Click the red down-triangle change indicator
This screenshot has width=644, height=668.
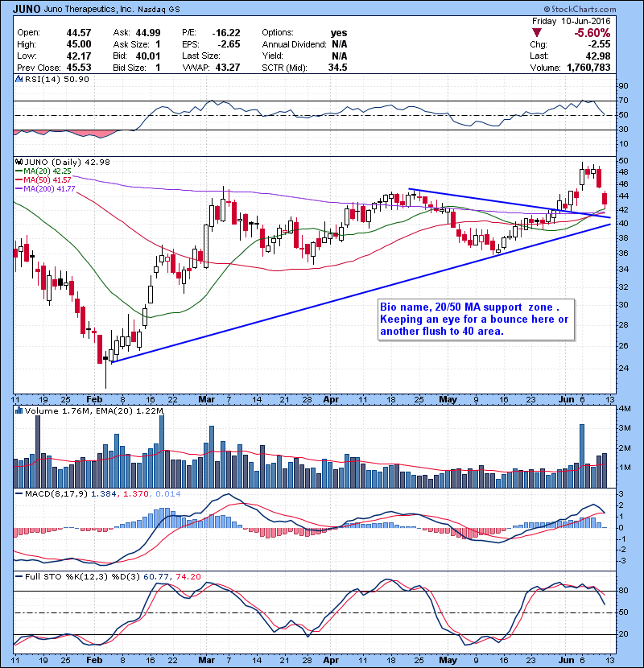click(x=537, y=33)
